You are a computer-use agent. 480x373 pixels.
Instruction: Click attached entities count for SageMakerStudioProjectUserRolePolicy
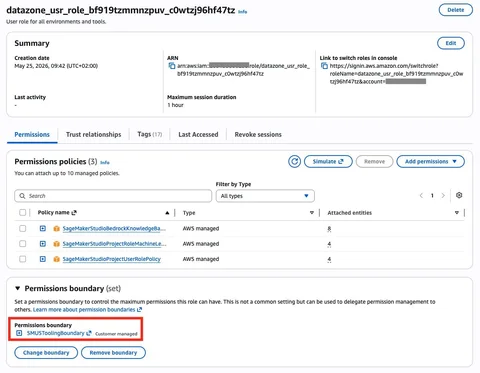(329, 259)
